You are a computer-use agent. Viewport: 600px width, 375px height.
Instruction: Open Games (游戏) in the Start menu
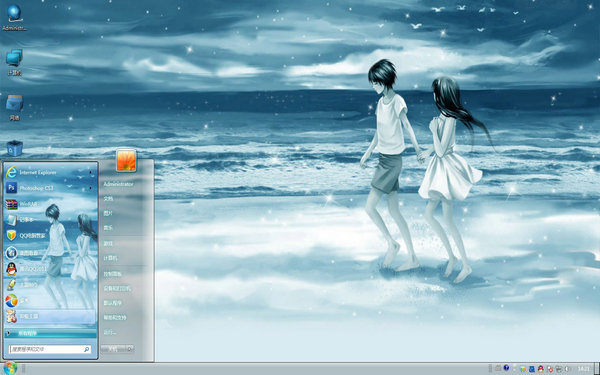pos(108,243)
